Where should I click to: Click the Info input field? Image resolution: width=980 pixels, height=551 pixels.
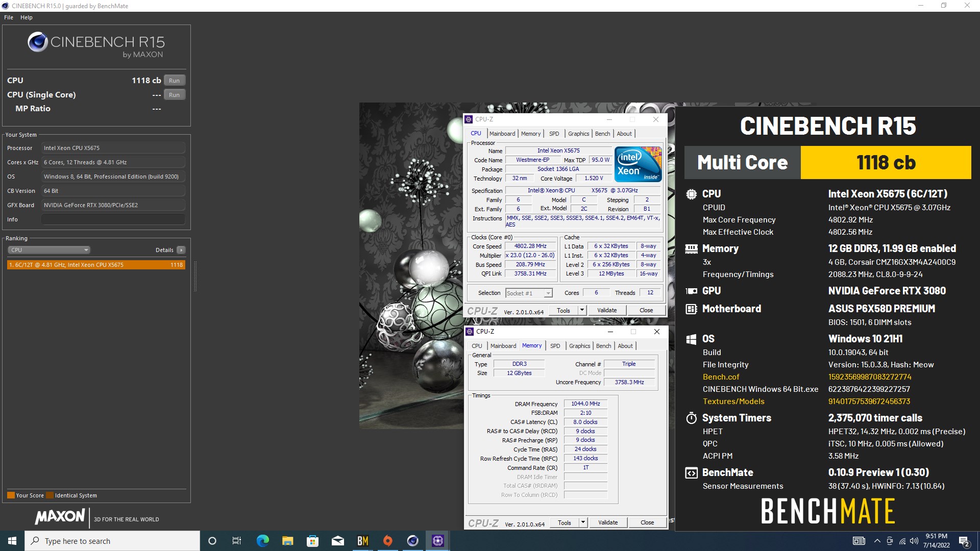(x=113, y=219)
